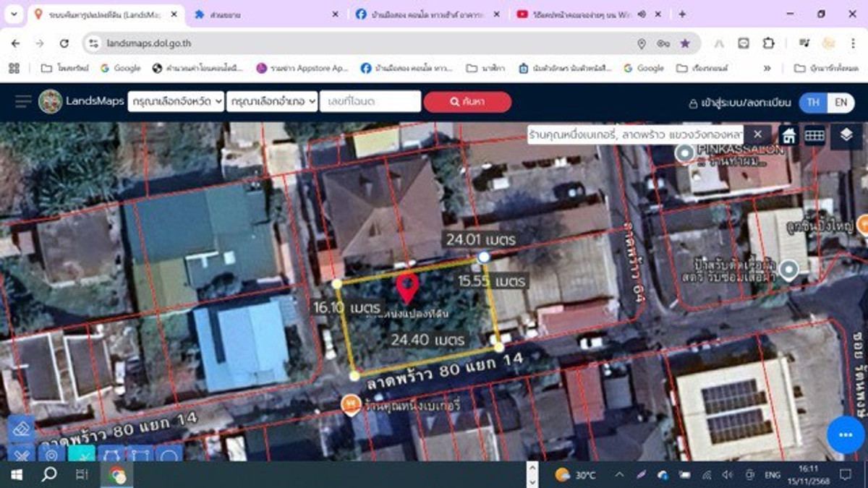Switch language to EN
868x488 pixels.
841,102
